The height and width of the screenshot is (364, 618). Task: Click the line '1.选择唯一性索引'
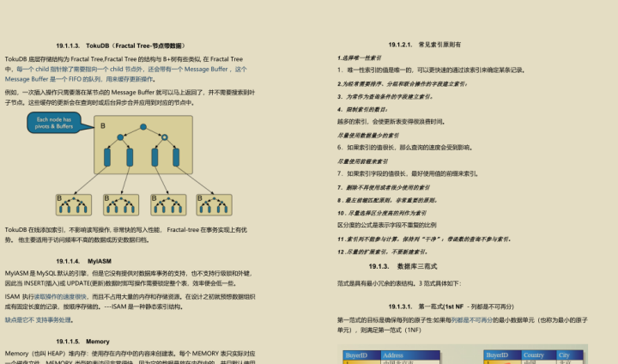[359, 58]
